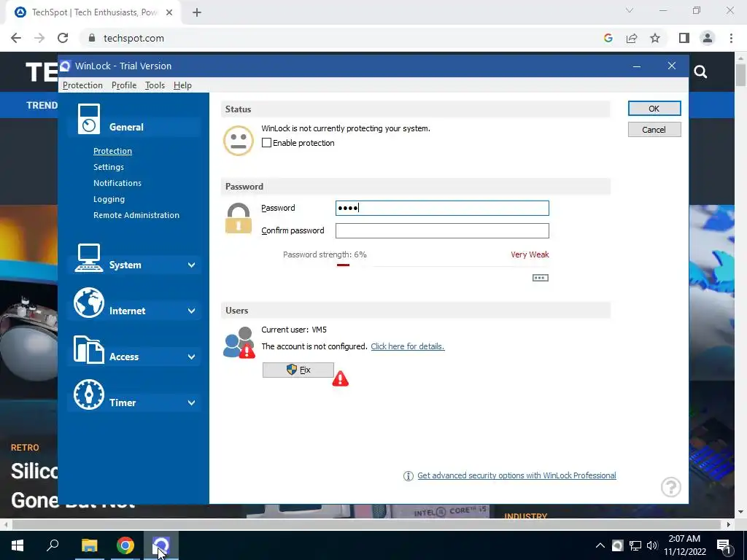The image size is (747, 560).
Task: Click the WinLock title bar logo
Action: 65,66
